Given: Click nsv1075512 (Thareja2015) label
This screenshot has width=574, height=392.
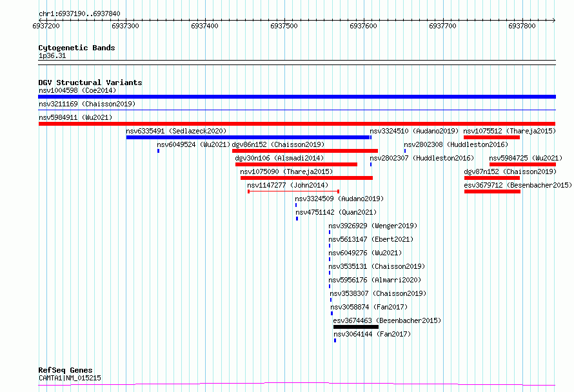Looking at the screenshot, I should point(510,131).
